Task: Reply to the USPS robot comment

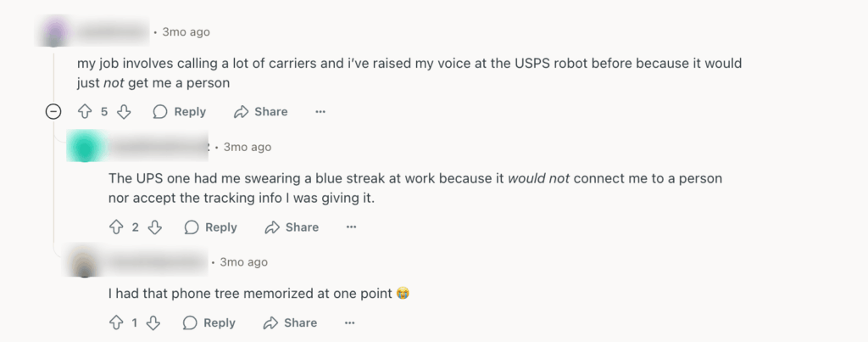Action: [x=179, y=112]
